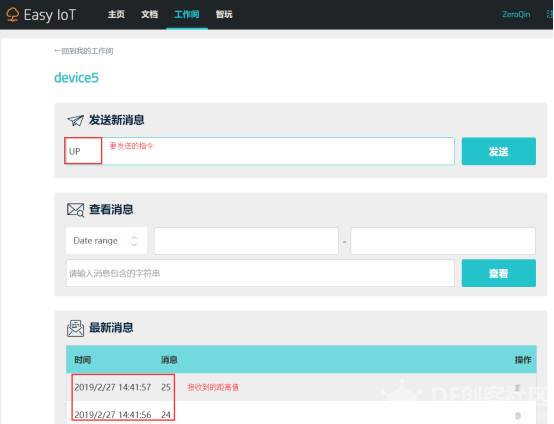Focus the 请输入消息包含的字符串 search field
The height and width of the screenshot is (424, 554).
(x=260, y=273)
